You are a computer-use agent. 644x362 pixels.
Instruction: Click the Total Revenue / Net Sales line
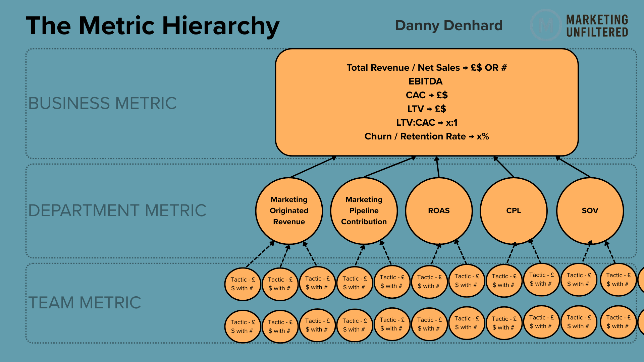(426, 68)
